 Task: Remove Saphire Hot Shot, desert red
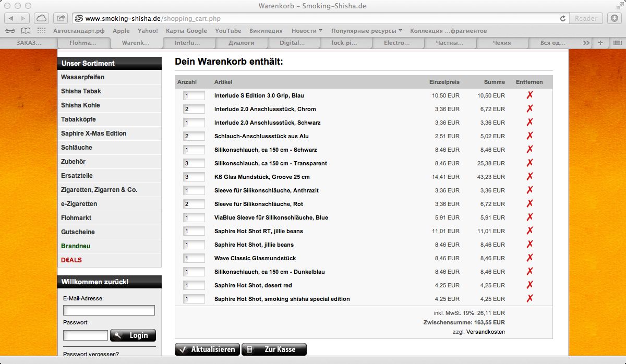(529, 285)
